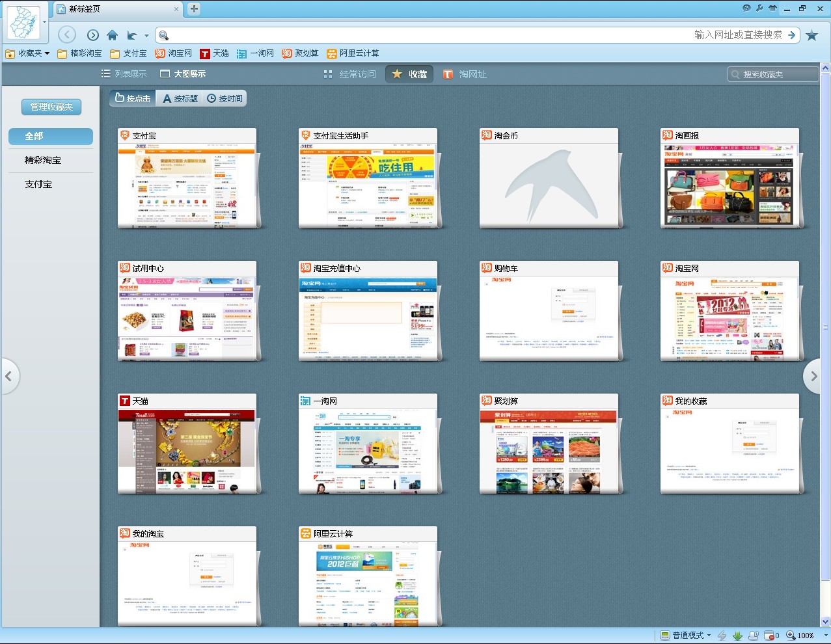Sort favorites by 按标题
Screen dimensions: 831x644
coord(180,98)
